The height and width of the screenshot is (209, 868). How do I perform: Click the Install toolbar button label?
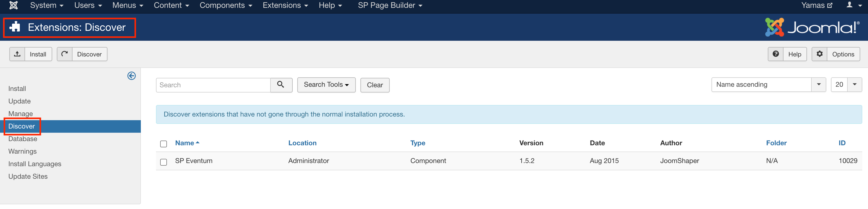pos(38,54)
